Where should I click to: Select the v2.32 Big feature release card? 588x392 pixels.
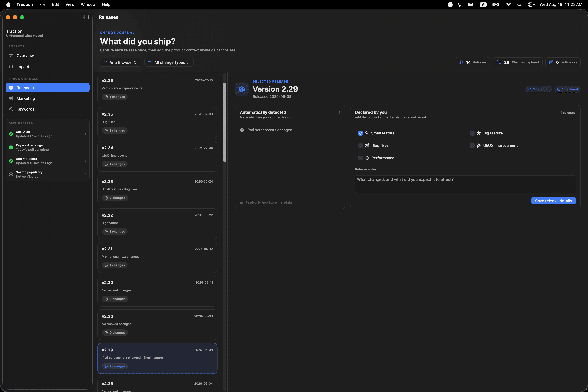click(x=157, y=224)
